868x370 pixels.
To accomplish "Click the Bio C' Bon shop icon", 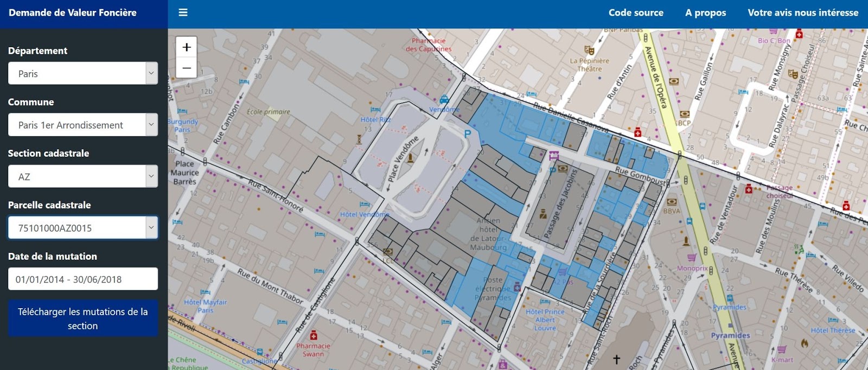I will [x=773, y=31].
